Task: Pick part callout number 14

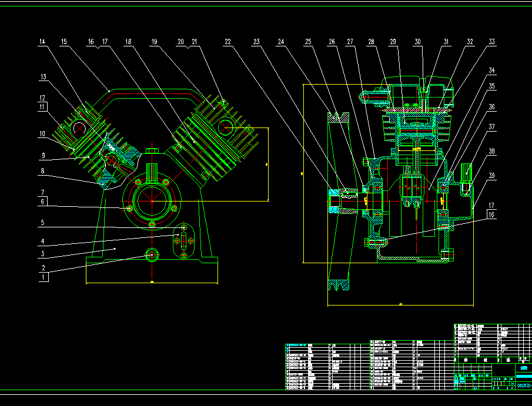Action: tap(42, 42)
